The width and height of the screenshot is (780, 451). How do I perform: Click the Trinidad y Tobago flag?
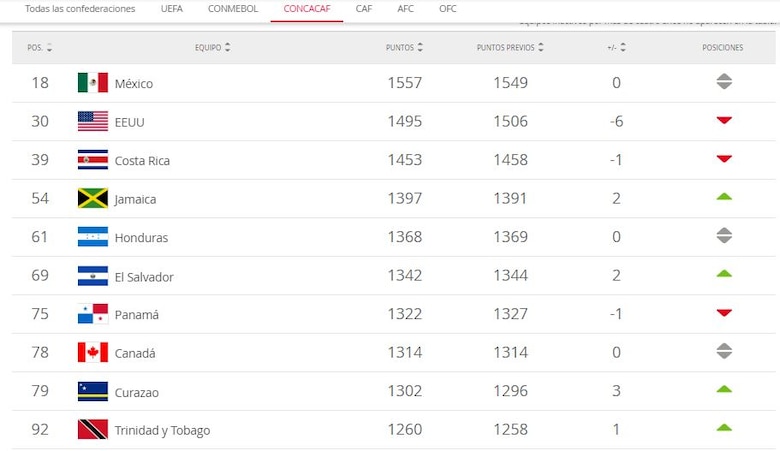click(x=92, y=430)
